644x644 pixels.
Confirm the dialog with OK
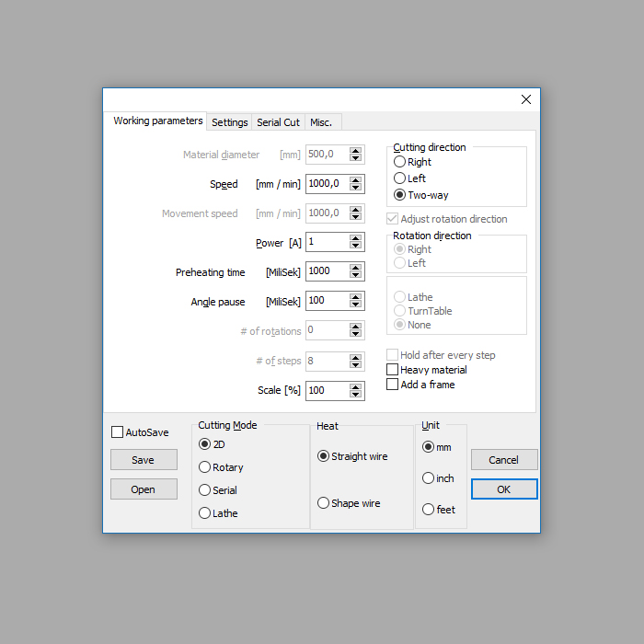coord(503,489)
